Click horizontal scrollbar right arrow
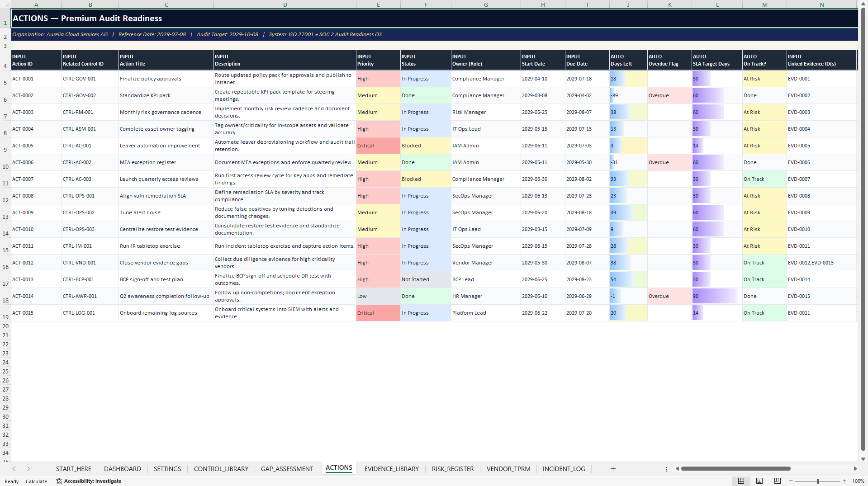 pyautogui.click(x=855, y=469)
